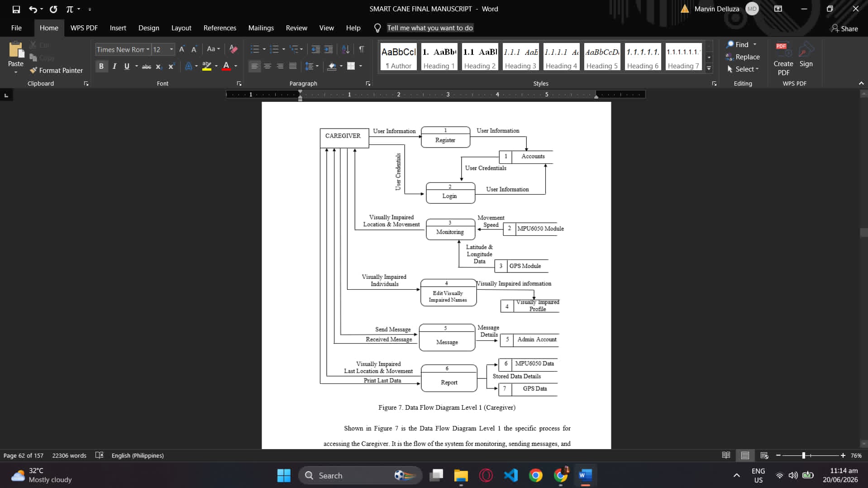Click Replace in the Editing group

(743, 57)
